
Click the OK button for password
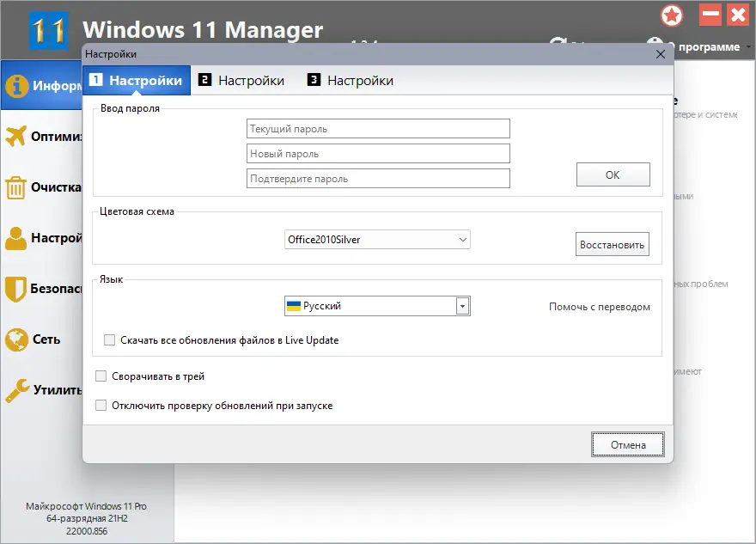click(613, 174)
